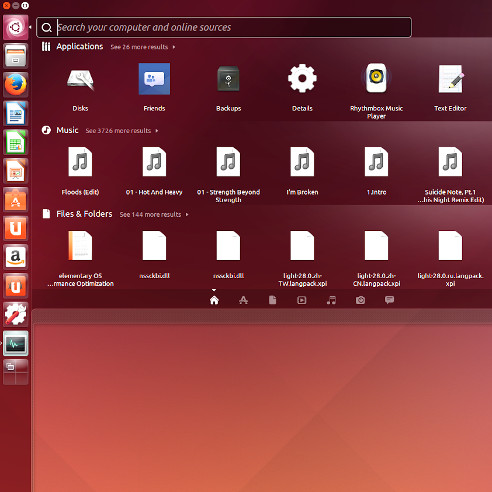The width and height of the screenshot is (492, 492).
Task: Focus the Dash search field
Action: [x=224, y=27]
